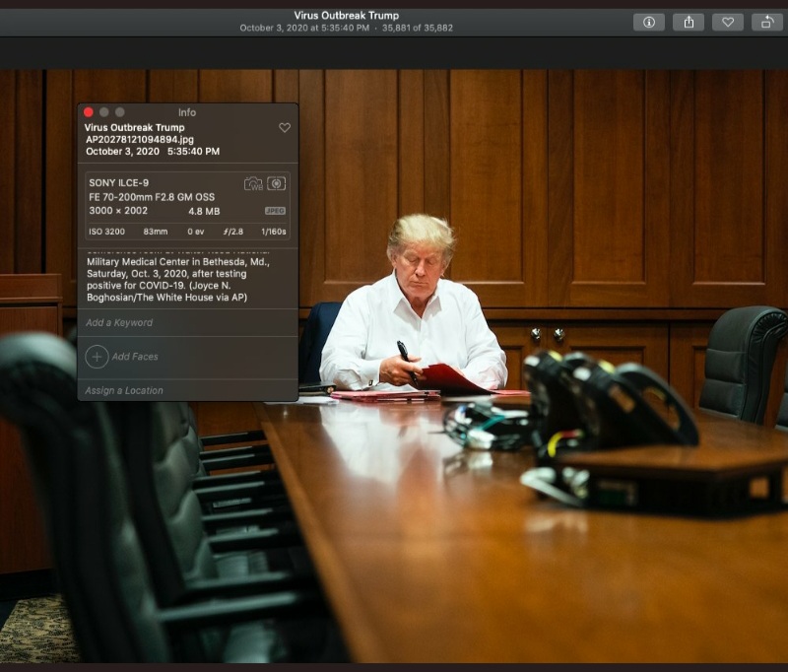This screenshot has height=672, width=788.
Task: Click the photo count 35,881 of 35,882
Action: click(x=417, y=29)
